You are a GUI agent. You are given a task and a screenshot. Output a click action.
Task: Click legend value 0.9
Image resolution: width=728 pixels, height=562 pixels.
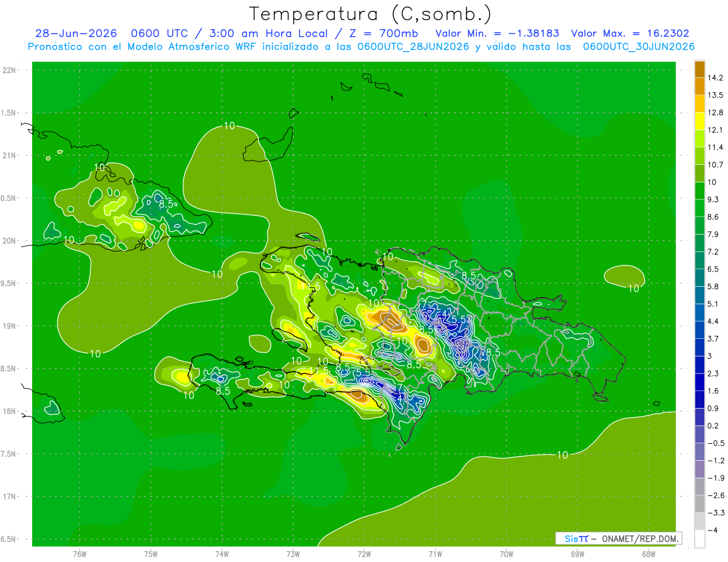713,409
